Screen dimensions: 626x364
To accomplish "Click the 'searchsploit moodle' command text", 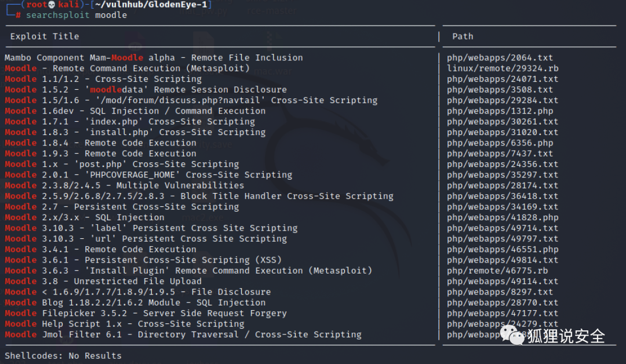I will (x=77, y=15).
